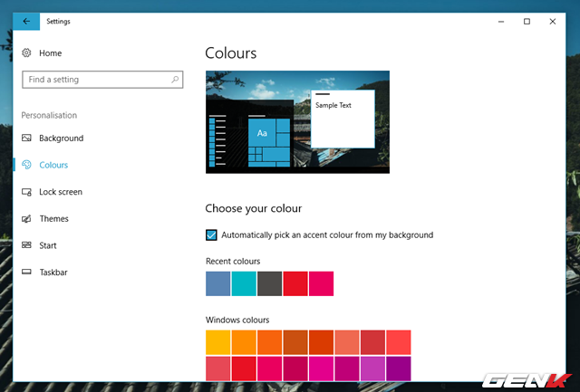Select the yellow gold Windows colour
The image size is (580, 392).
(217, 342)
